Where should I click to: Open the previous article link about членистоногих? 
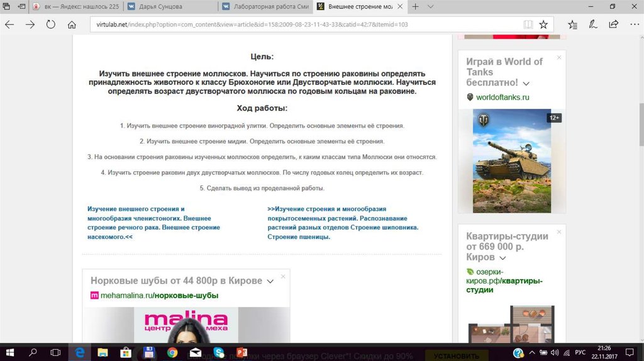154,223
